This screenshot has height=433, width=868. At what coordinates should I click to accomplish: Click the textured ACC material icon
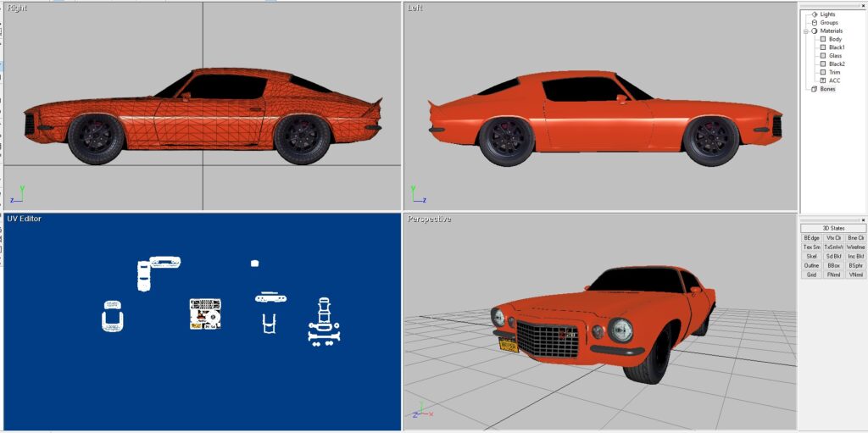(822, 80)
